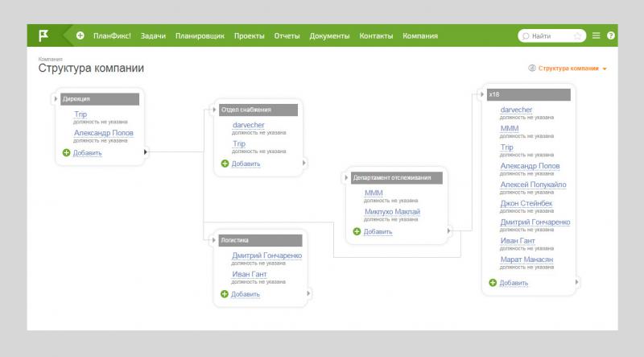Open help via the question mark icon

(x=611, y=36)
